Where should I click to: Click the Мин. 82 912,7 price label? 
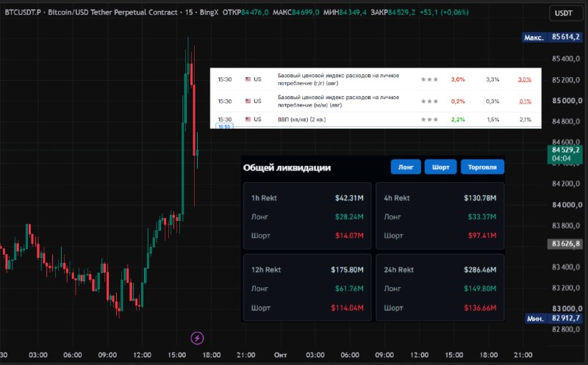553,319
